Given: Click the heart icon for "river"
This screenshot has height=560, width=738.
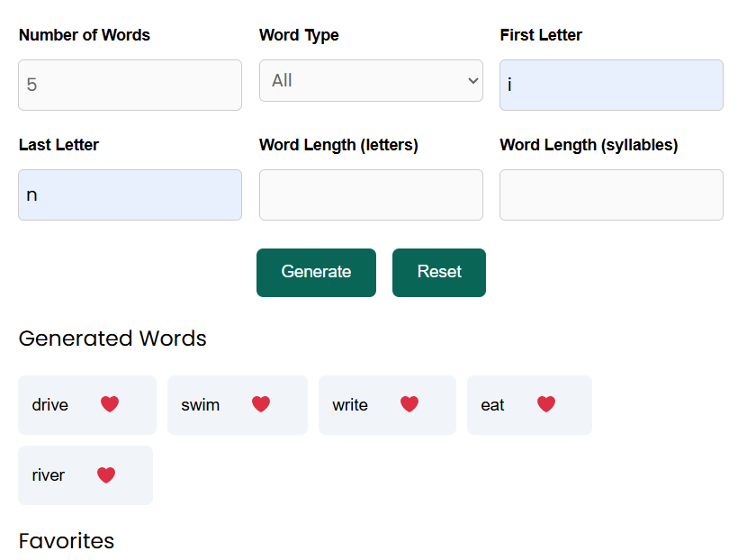Looking at the screenshot, I should 106,475.
